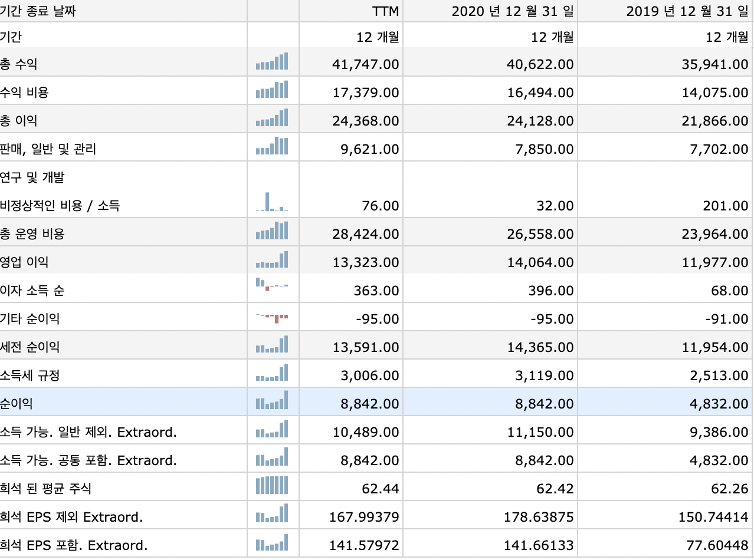The width and height of the screenshot is (754, 560).
Task: Open sparkline chart for 비정상적인 비용 / 소득
Action: (x=272, y=202)
